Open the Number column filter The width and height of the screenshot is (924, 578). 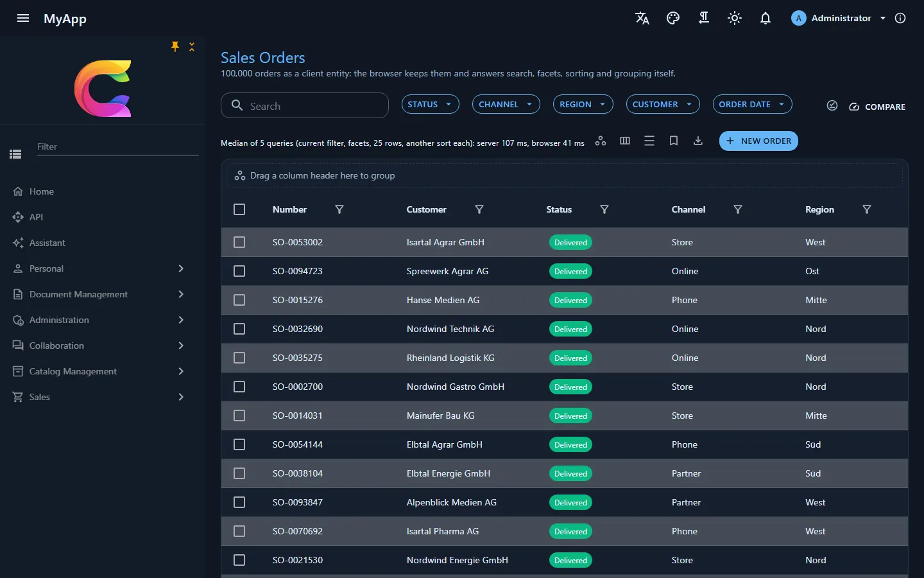pos(339,209)
